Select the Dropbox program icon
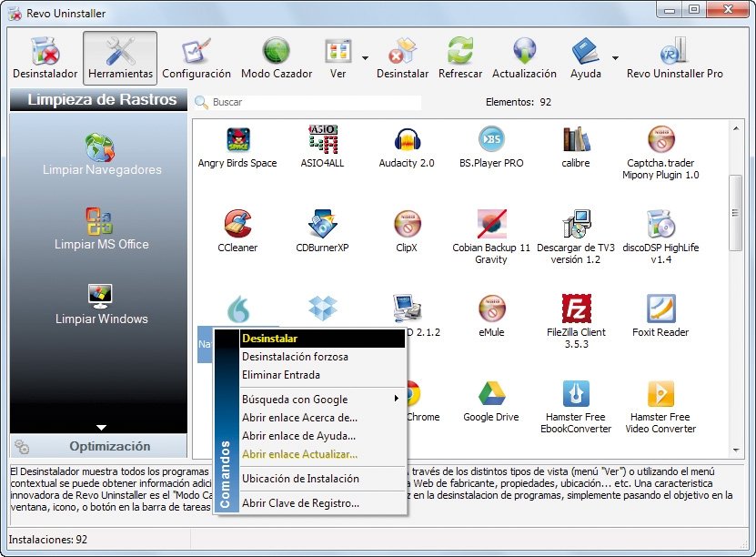The image size is (756, 557). (x=322, y=309)
